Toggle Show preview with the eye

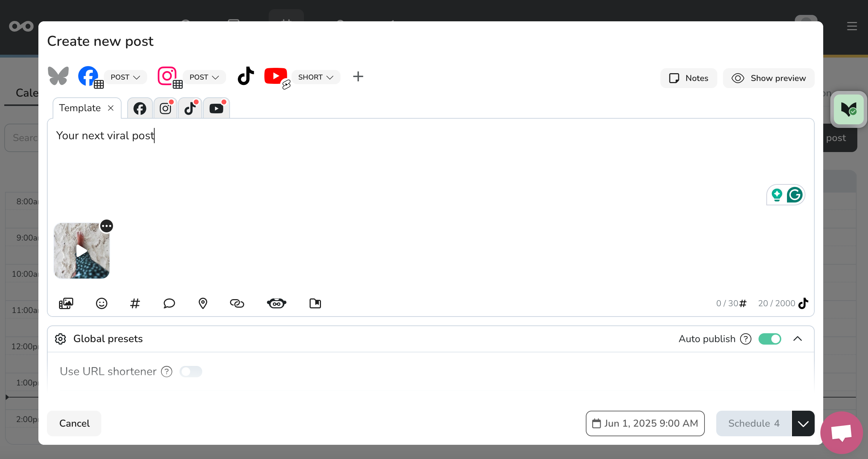(768, 78)
